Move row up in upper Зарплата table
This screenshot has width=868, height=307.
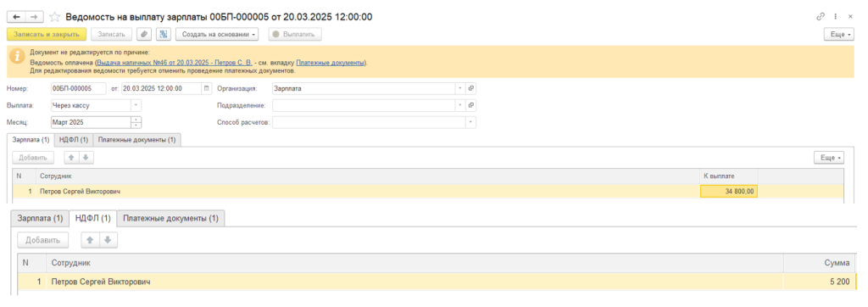[71, 158]
